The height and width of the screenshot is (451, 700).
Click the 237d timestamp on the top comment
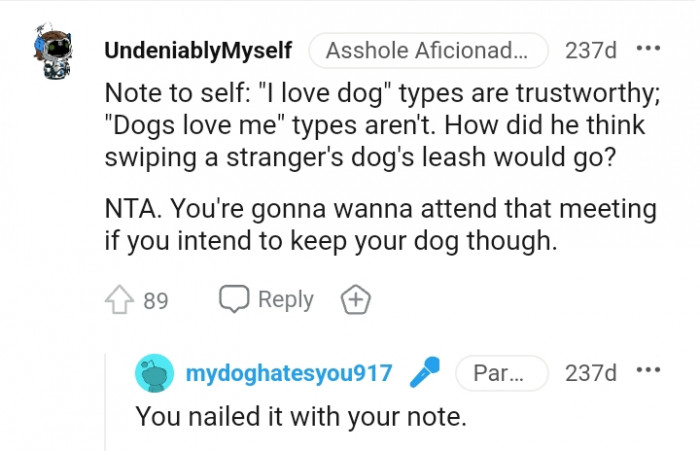pos(591,50)
